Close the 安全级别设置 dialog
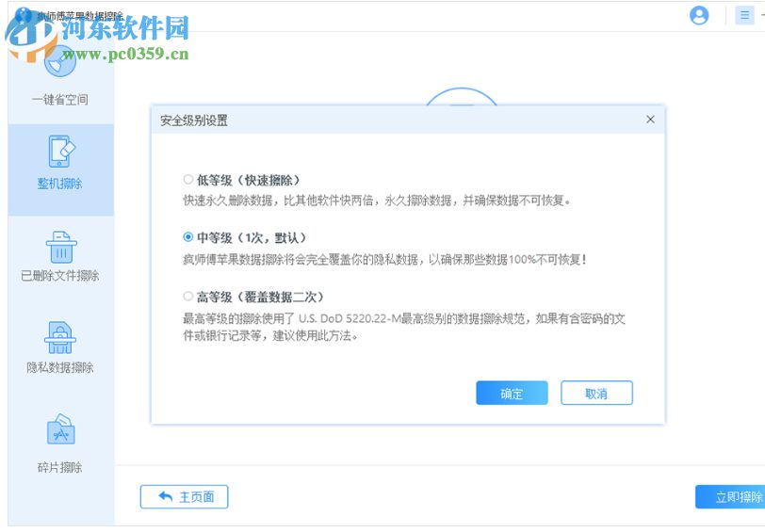The image size is (765, 532). (x=650, y=120)
